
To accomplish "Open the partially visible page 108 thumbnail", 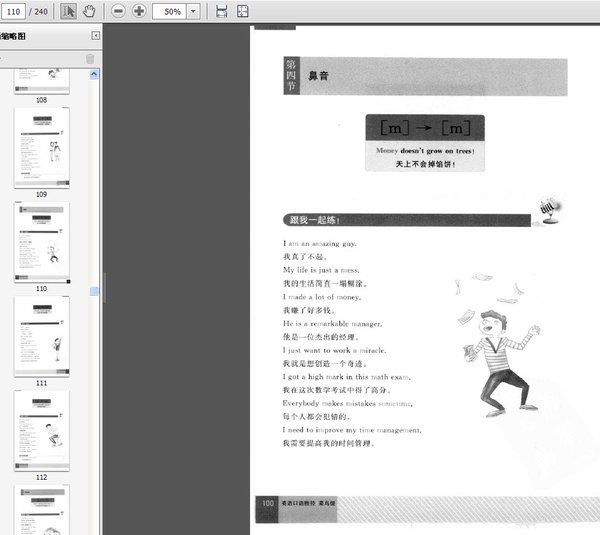I will pos(42,81).
